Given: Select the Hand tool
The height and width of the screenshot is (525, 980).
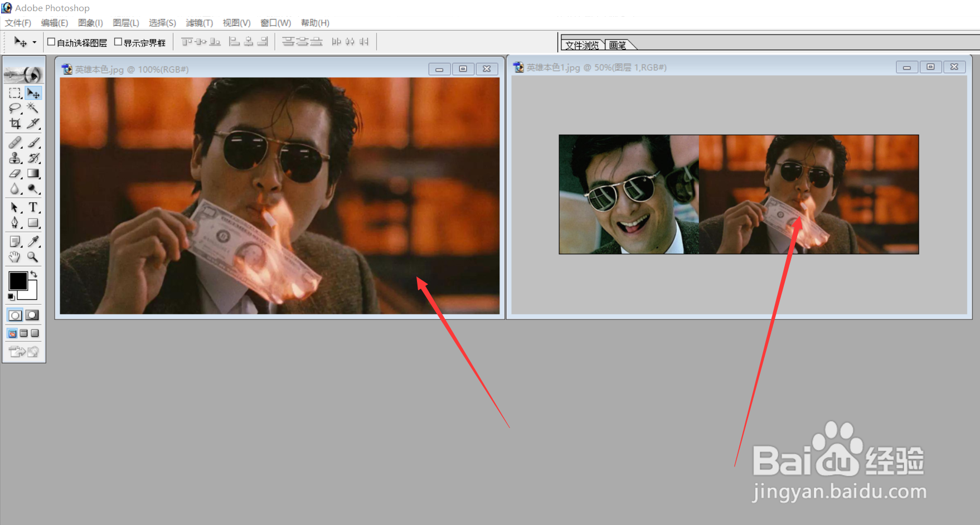Looking at the screenshot, I should click(x=15, y=257).
